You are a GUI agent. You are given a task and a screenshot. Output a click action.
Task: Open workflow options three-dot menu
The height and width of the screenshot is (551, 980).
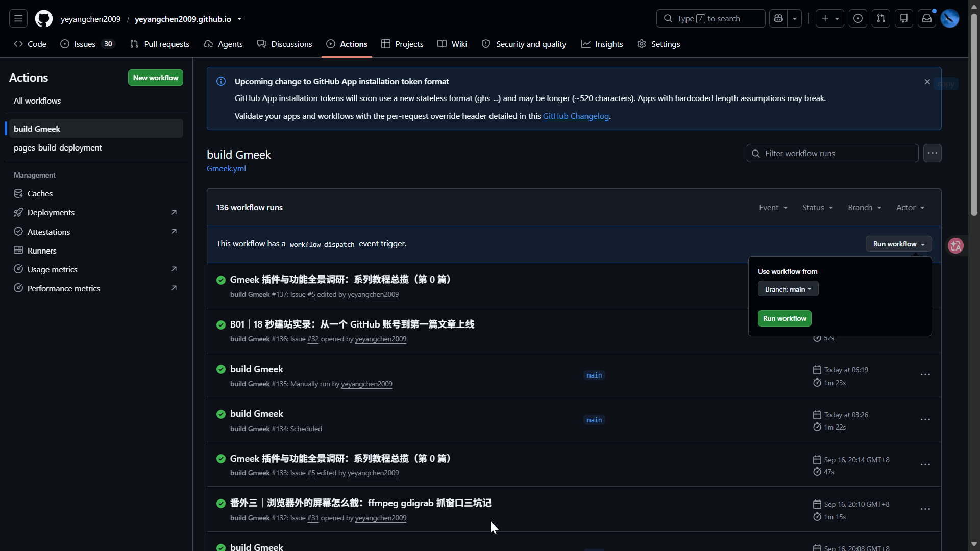(x=933, y=153)
